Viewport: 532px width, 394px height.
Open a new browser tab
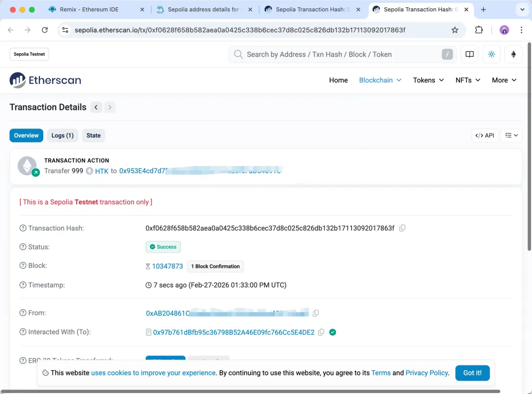point(484,9)
